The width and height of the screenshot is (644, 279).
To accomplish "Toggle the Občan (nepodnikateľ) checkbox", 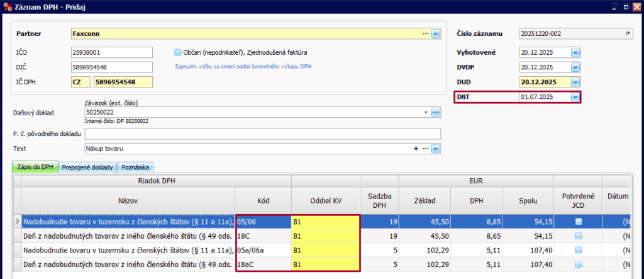I will [x=178, y=52].
